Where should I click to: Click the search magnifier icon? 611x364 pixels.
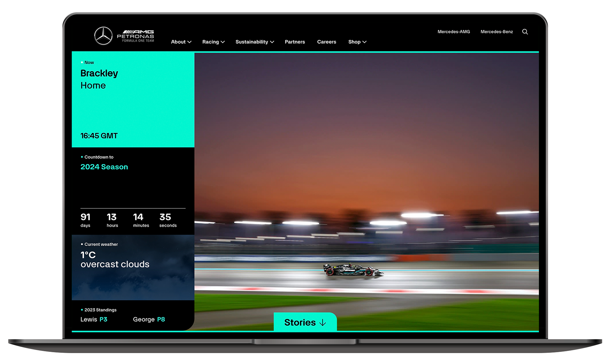(x=525, y=32)
